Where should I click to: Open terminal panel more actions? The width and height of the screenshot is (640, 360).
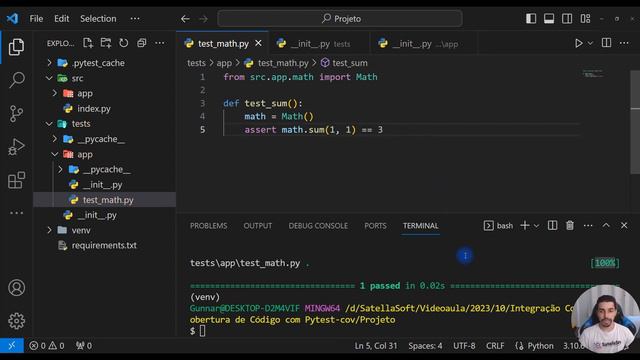(x=588, y=225)
